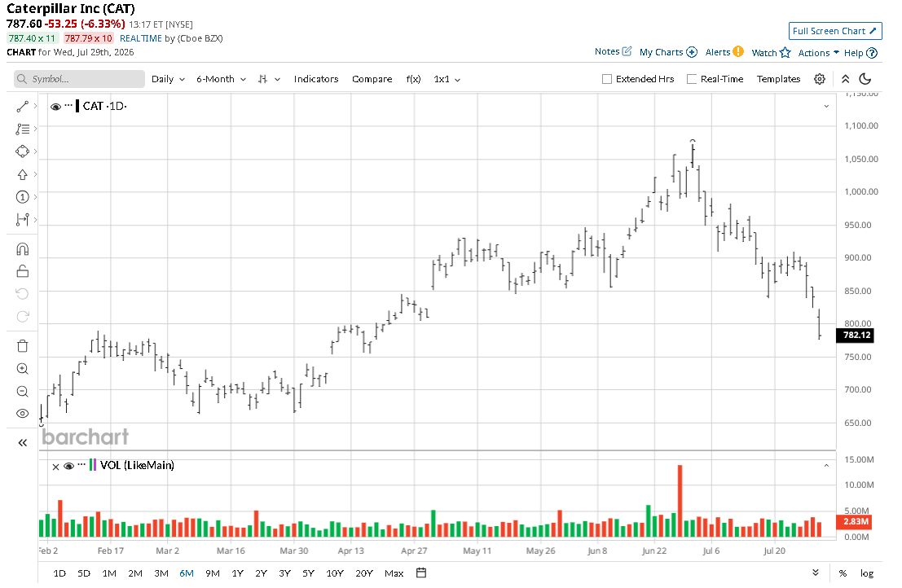Toggle visibility of all drawings
Image resolution: width=902 pixels, height=588 pixels.
tap(23, 414)
